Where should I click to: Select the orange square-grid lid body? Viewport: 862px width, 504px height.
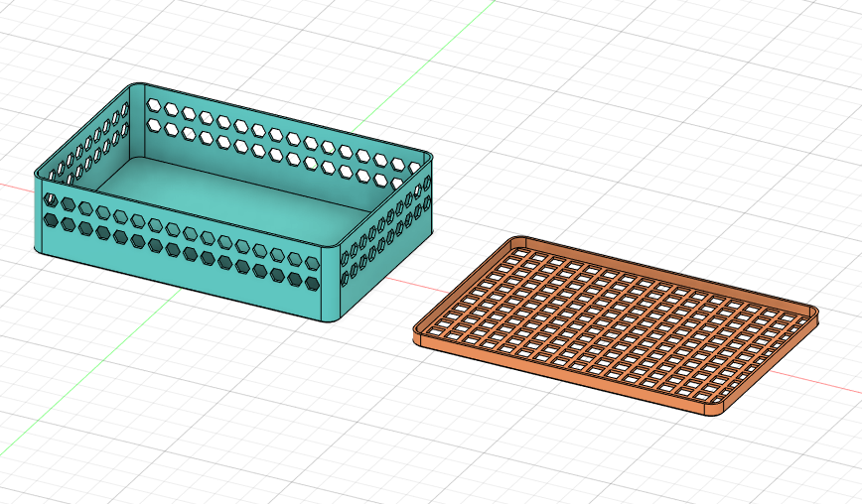coord(616,325)
